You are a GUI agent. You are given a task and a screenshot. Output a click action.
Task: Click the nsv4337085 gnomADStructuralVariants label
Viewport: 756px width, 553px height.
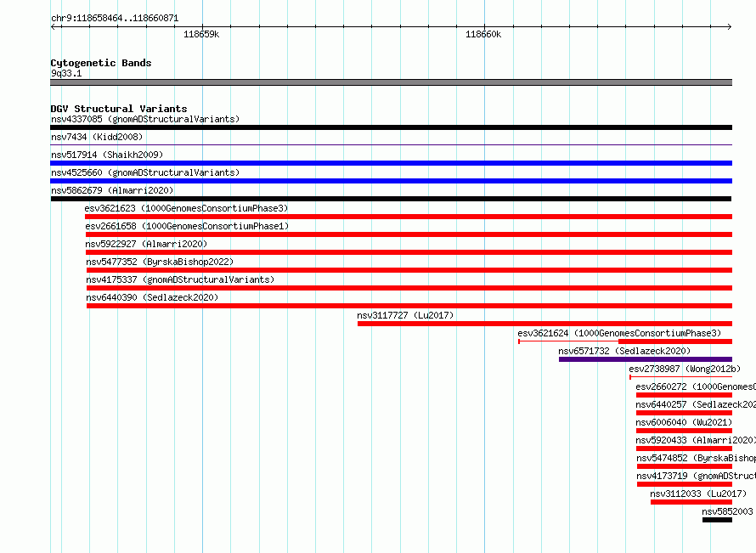click(145, 119)
